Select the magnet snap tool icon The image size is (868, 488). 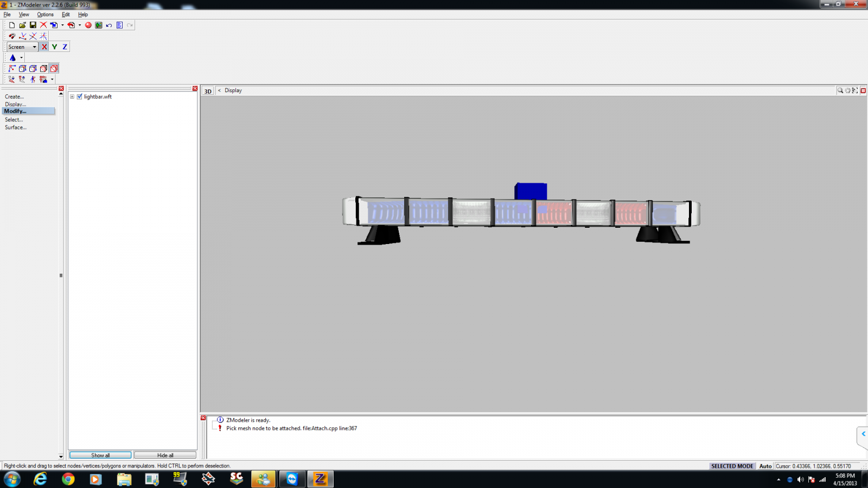[11, 36]
